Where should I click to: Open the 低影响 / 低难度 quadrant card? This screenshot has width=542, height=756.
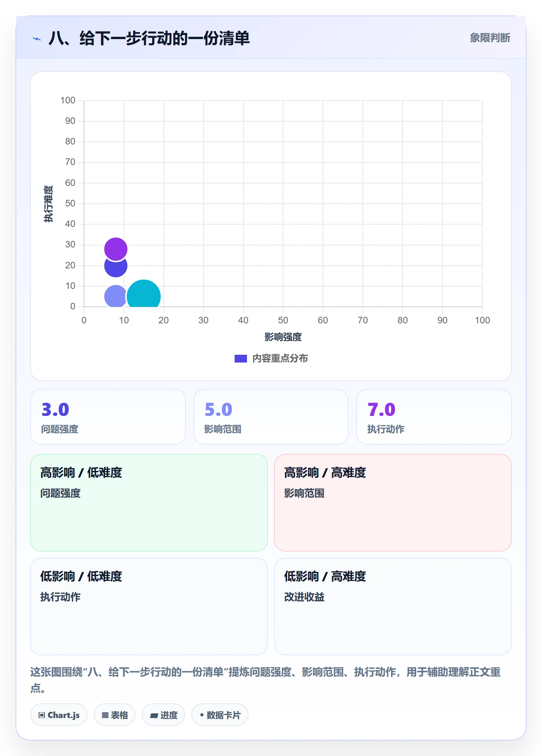(149, 607)
